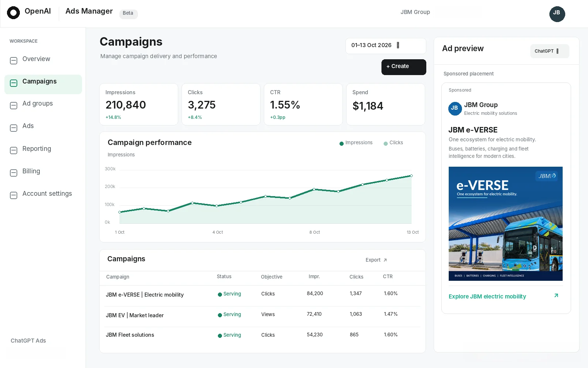This screenshot has height=368, width=588.
Task: Open the JBM EV | Market leader campaign
Action: pyautogui.click(x=135, y=315)
